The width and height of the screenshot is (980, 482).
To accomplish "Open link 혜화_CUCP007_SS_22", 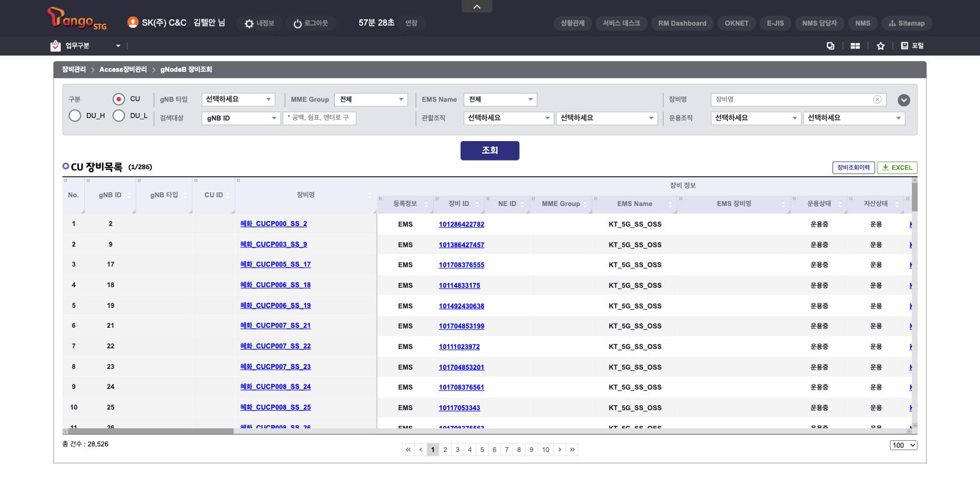I will pos(276,346).
